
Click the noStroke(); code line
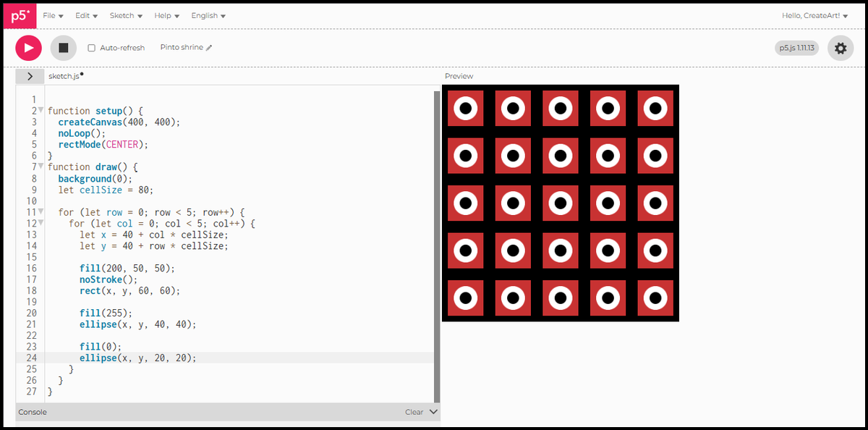[x=109, y=279]
